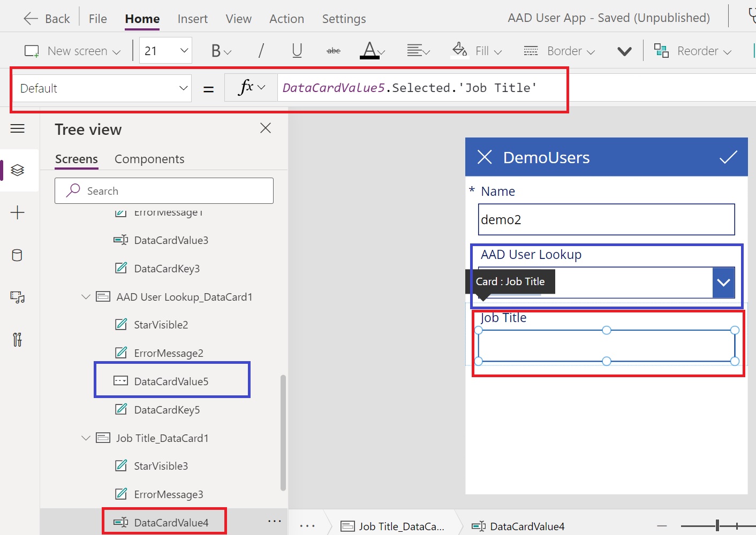This screenshot has height=535, width=756.
Task: Click the Search field in Tree view
Action: [x=164, y=190]
